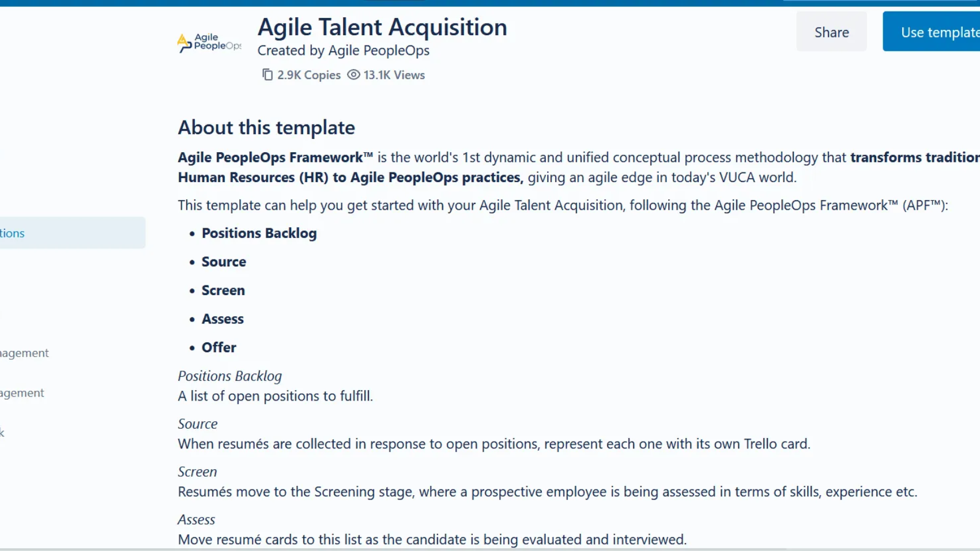Image resolution: width=980 pixels, height=551 pixels.
Task: Open the sidebar item reading "agement"
Action: 22,393
